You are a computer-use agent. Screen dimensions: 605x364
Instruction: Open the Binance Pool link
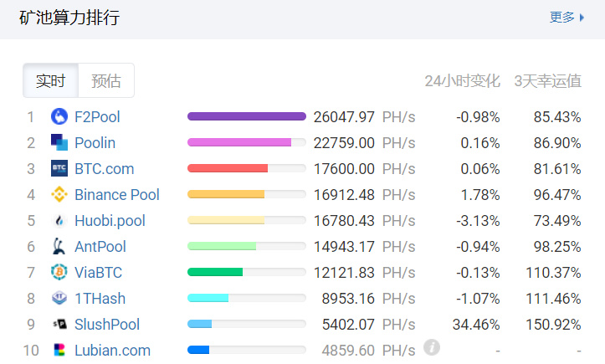pos(116,195)
